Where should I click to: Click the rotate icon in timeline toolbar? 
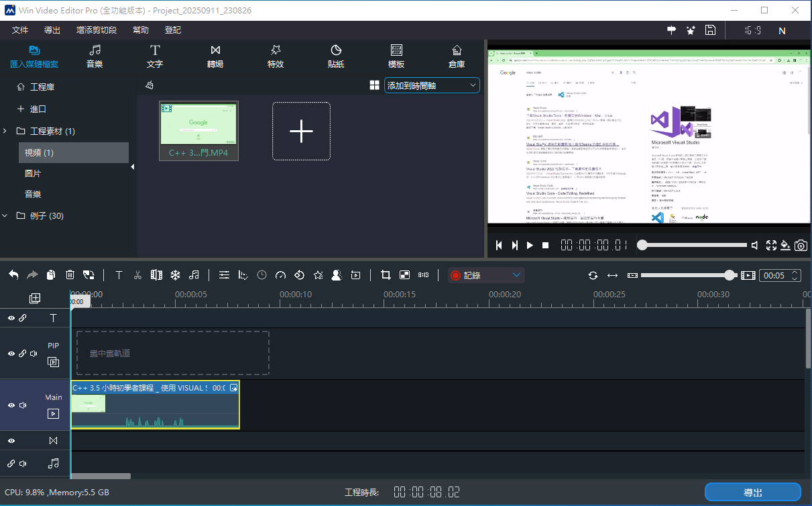click(x=299, y=274)
